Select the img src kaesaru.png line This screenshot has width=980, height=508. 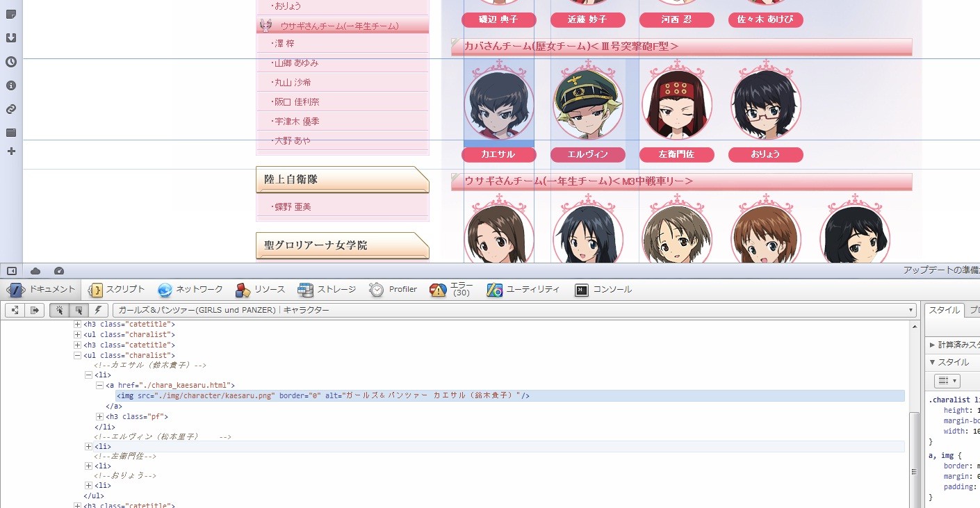pos(510,395)
